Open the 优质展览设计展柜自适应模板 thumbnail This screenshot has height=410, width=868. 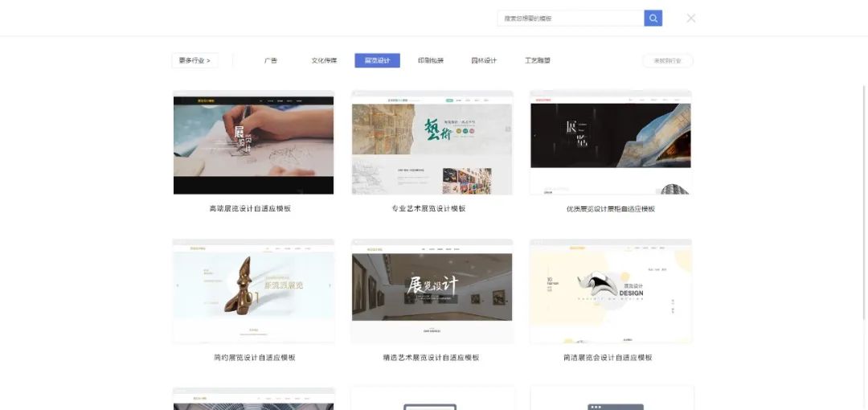(x=611, y=143)
